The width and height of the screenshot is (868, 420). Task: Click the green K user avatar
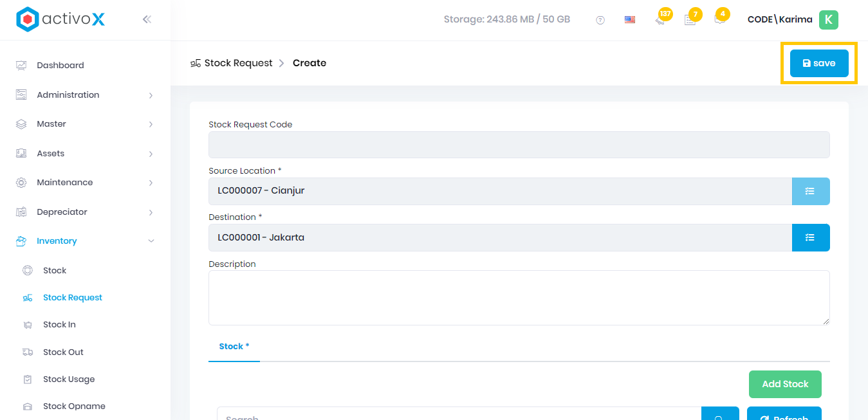828,20
